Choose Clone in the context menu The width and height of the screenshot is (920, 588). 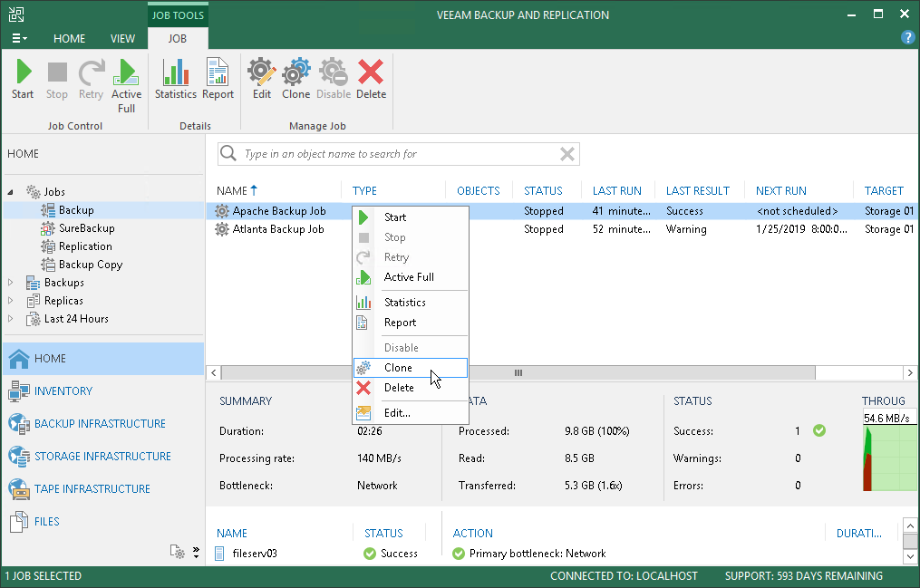tap(410, 368)
